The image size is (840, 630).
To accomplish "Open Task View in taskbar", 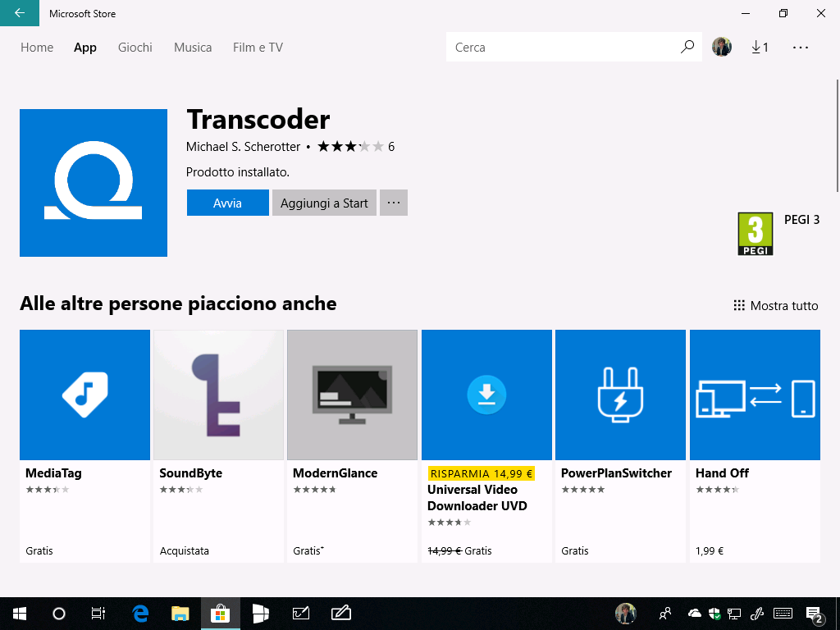I will coord(98,614).
